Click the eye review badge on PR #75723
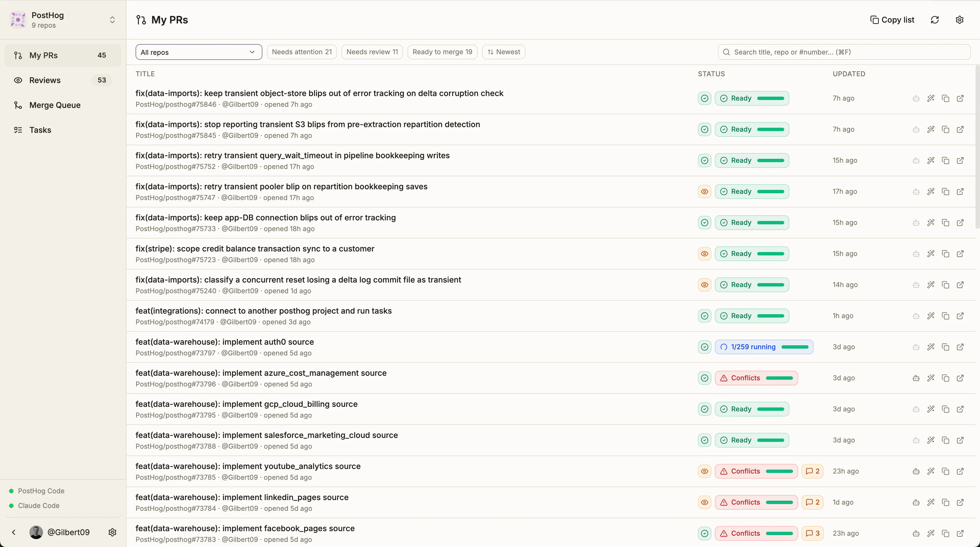This screenshot has height=547, width=980. [705, 253]
